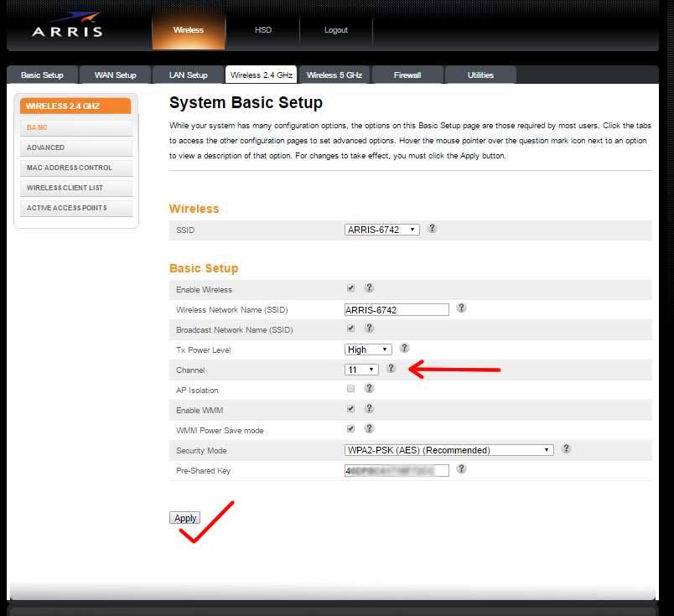The height and width of the screenshot is (616, 674).
Task: Click the Wireless 2.4 GHz sidebar header
Action: point(75,106)
